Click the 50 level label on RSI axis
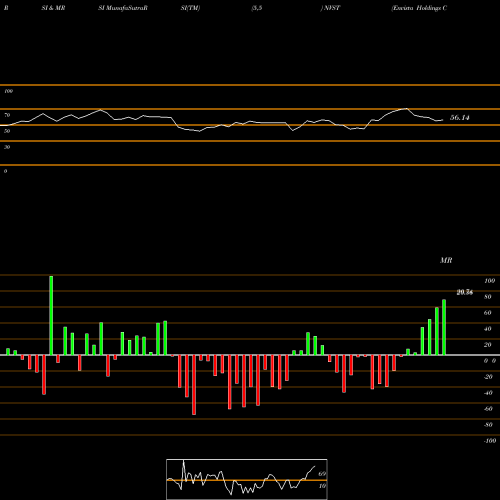Viewport: 500px width, 500px height. tap(7, 131)
